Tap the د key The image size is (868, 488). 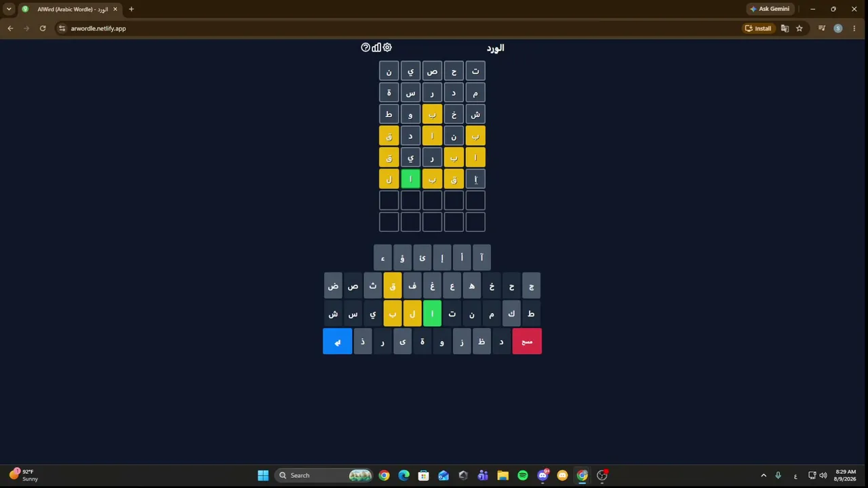(x=501, y=342)
